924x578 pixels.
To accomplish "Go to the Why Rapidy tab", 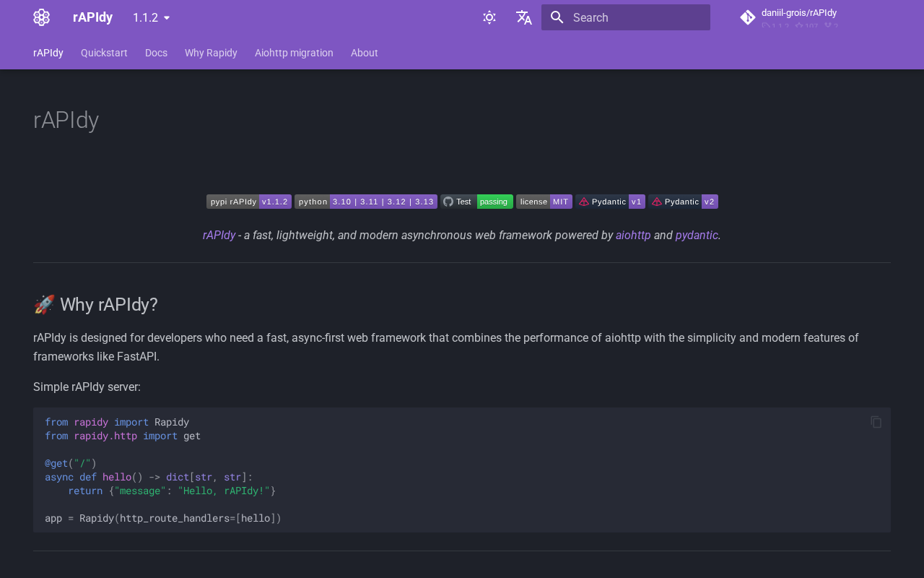I will point(211,53).
